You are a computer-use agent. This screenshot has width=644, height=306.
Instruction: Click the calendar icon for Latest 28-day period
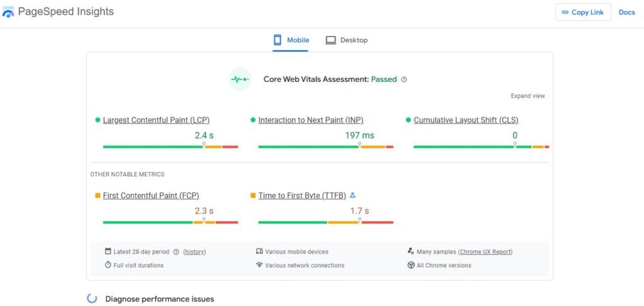(108, 252)
